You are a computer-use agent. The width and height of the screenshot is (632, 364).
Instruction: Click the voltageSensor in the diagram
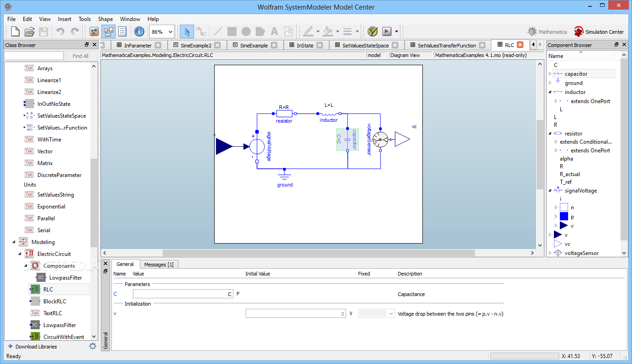380,139
